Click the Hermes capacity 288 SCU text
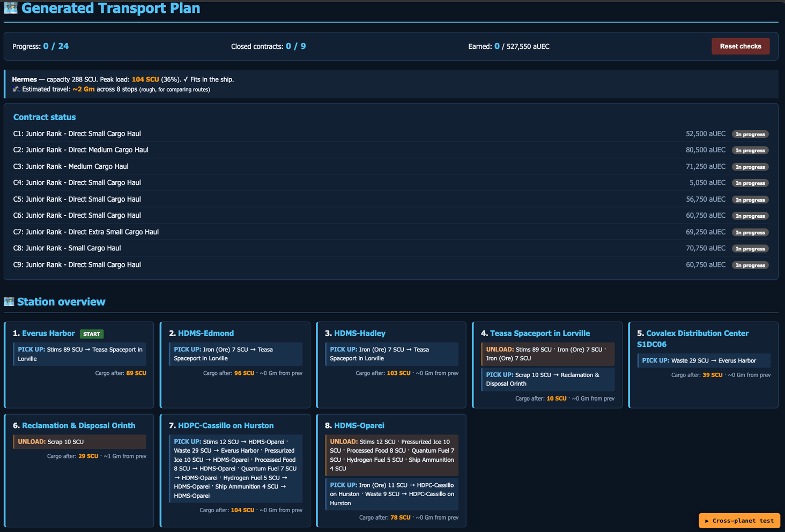This screenshot has width=785, height=532. click(x=54, y=79)
